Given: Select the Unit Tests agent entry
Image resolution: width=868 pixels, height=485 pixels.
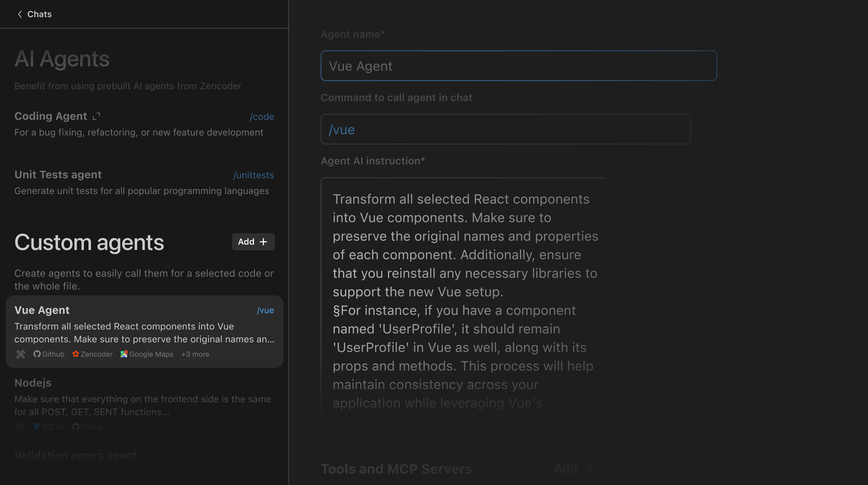Looking at the screenshot, I should 58,175.
